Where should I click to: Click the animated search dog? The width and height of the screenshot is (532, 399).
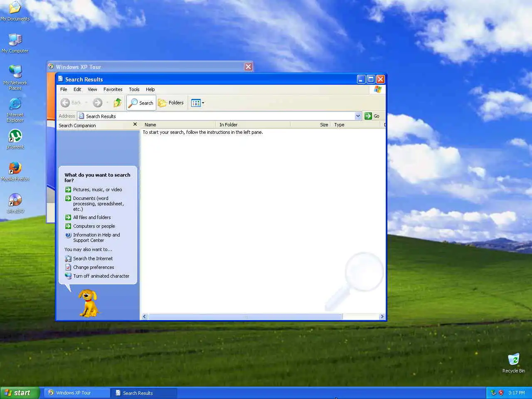[88, 303]
